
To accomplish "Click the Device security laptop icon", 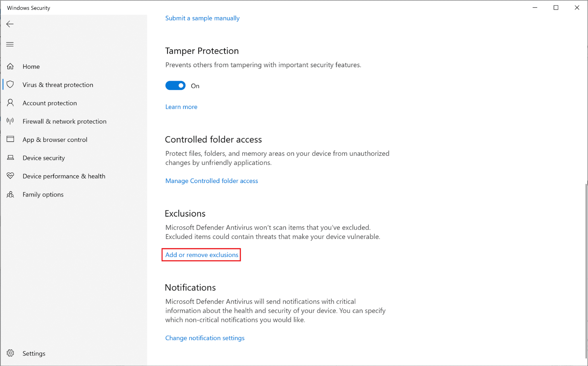I will click(10, 157).
